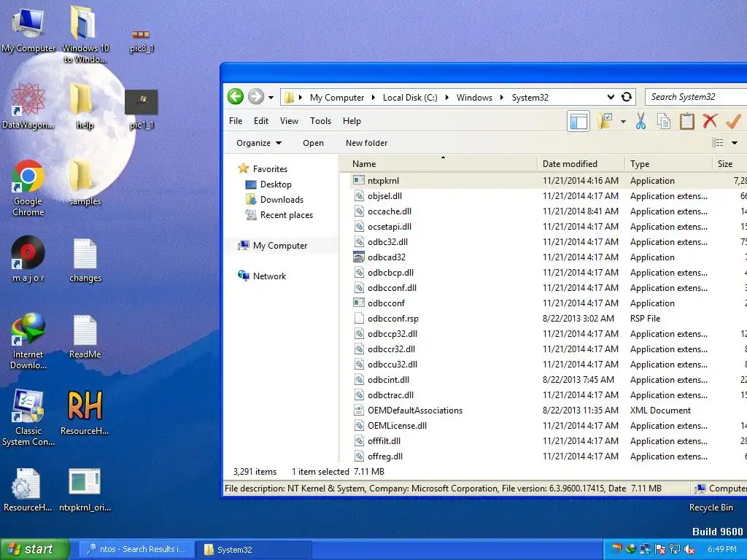Image resolution: width=747 pixels, height=560 pixels.
Task: Open the Google Chrome desktop shortcut
Action: pos(28,188)
